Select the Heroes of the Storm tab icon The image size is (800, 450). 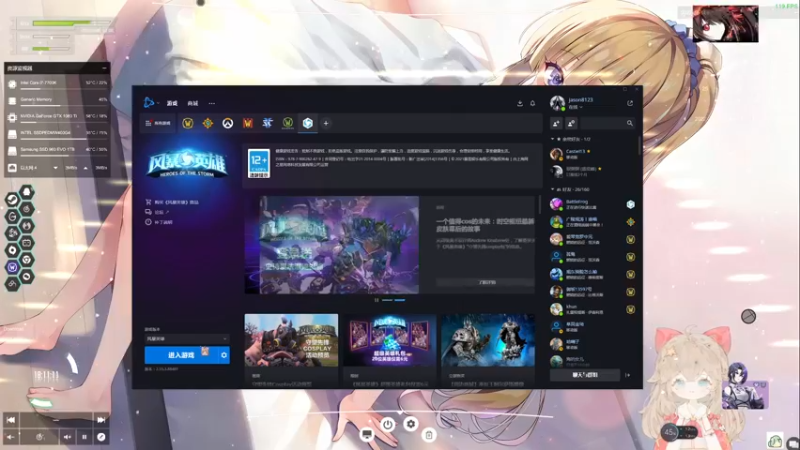point(308,123)
